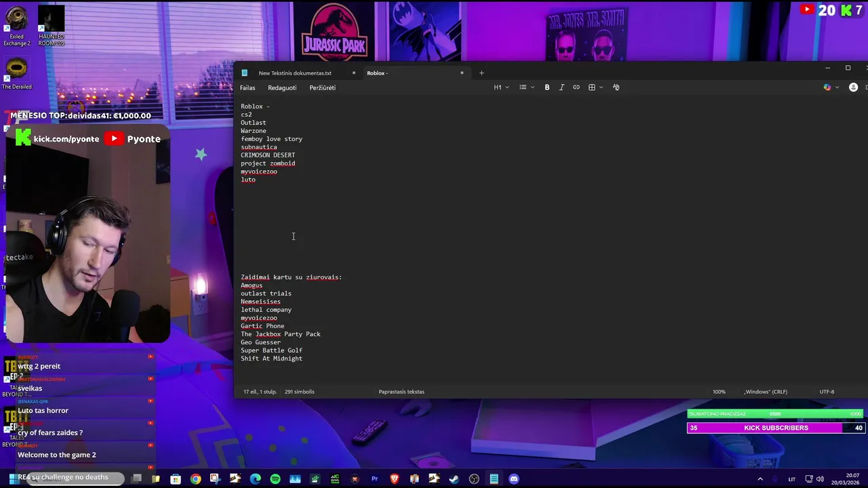The image size is (868, 488).
Task: Click the line 'lethal company'
Action: pos(266,310)
